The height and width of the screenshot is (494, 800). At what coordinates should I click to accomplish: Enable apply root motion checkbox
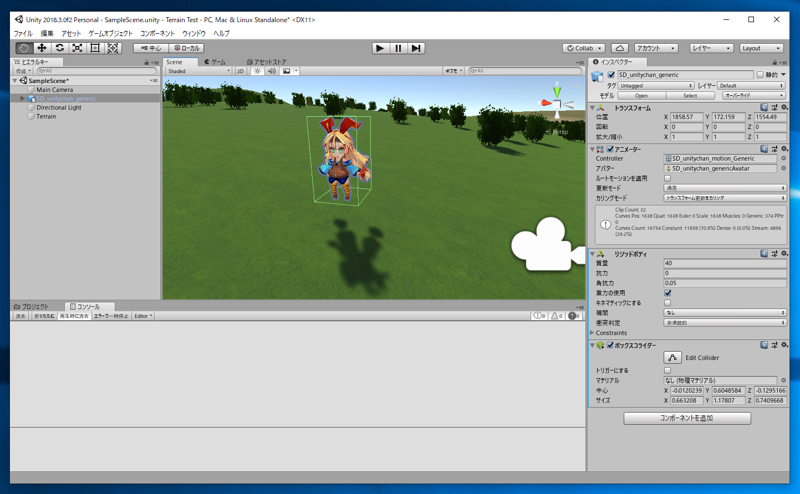[x=667, y=178]
